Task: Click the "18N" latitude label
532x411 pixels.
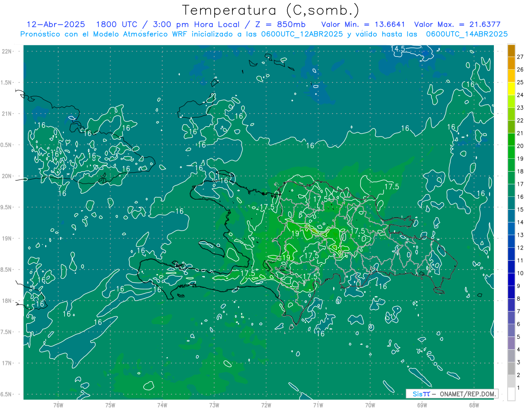Action: (7, 301)
